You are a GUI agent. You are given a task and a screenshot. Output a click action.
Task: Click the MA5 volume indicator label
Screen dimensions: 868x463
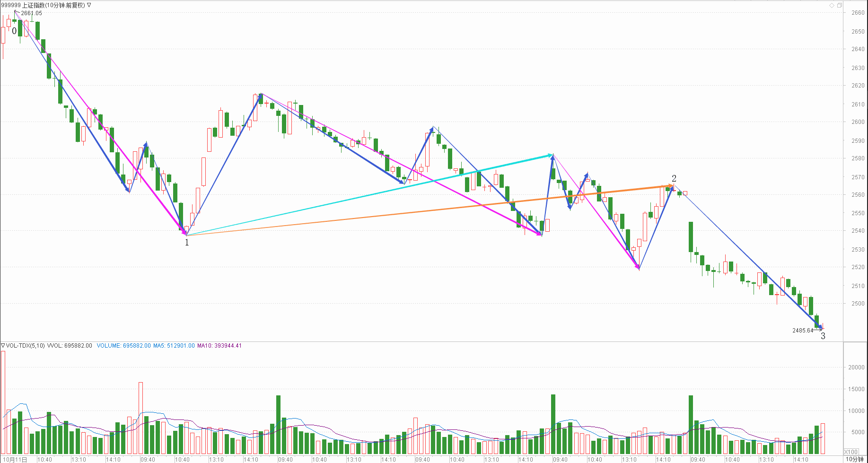tap(174, 346)
